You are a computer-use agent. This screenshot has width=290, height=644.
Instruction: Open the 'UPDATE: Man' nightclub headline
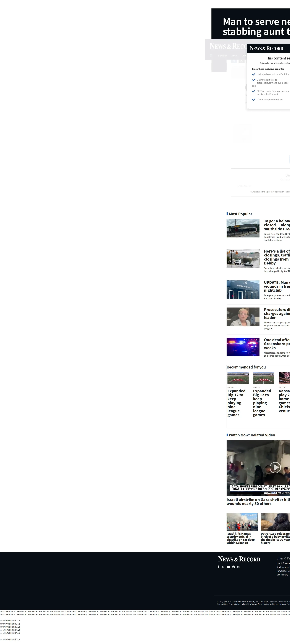[x=277, y=286]
